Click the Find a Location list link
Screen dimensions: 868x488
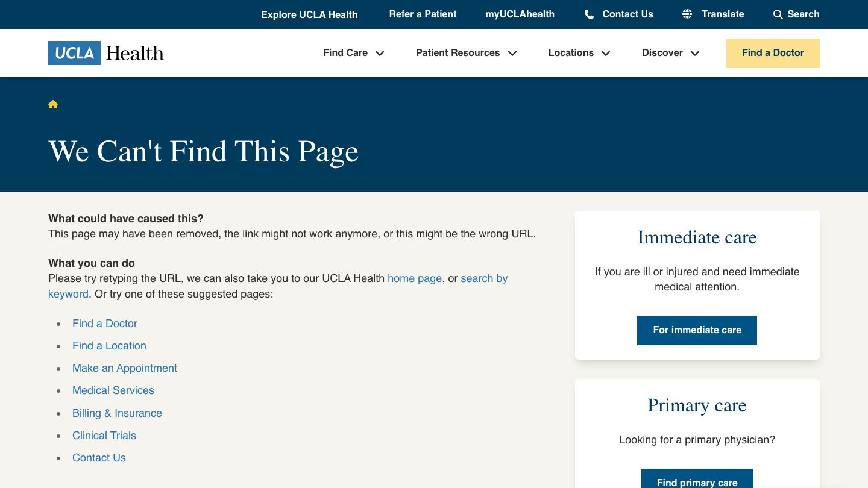click(x=109, y=346)
